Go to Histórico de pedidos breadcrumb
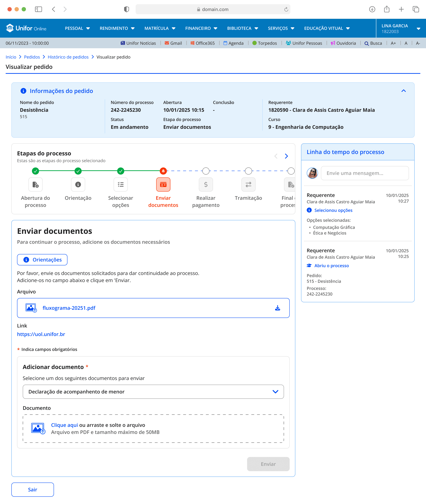The width and height of the screenshot is (426, 504). point(68,57)
